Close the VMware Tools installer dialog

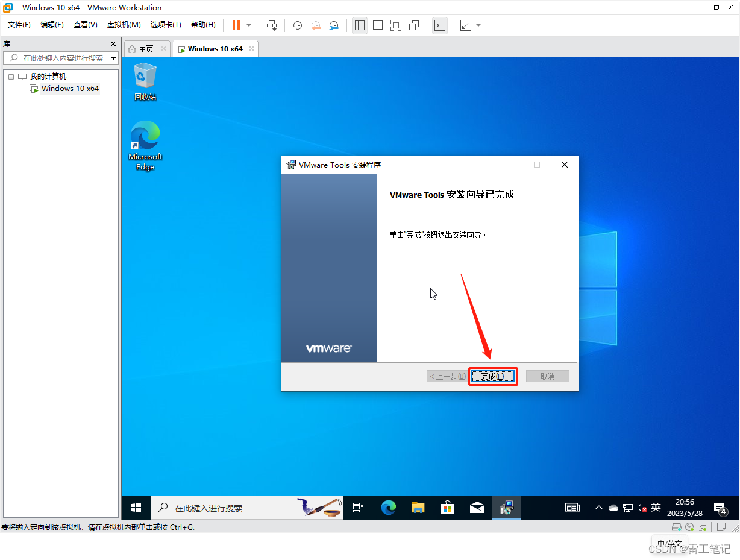(x=565, y=165)
